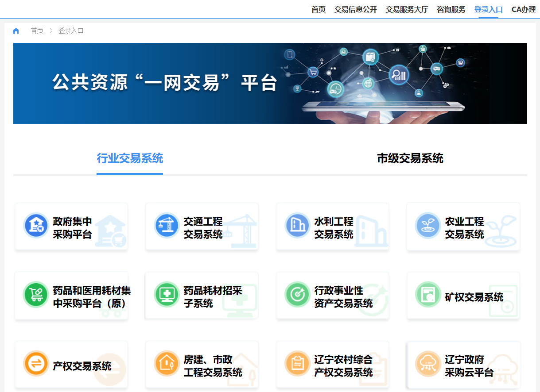The width and height of the screenshot is (540, 392).
Task: Select the 行业交易系统 tab
Action: point(129,158)
